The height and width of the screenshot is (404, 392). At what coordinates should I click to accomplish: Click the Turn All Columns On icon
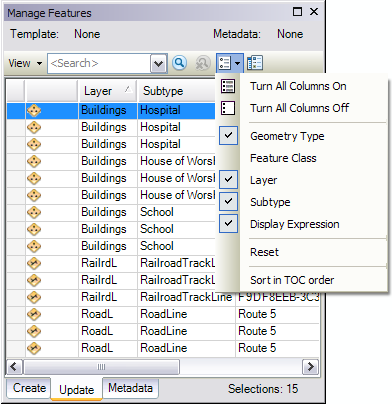pos(228,86)
